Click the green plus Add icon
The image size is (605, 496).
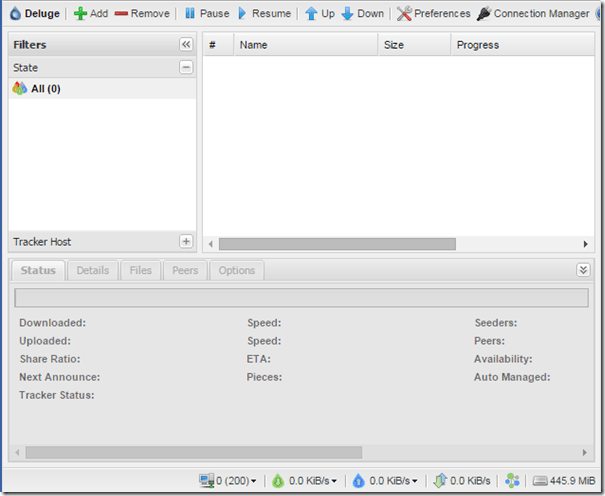[80, 13]
